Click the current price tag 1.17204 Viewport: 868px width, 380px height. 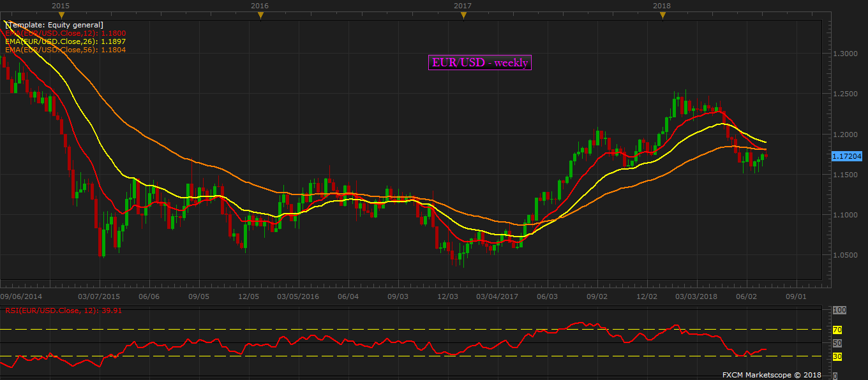(847, 156)
